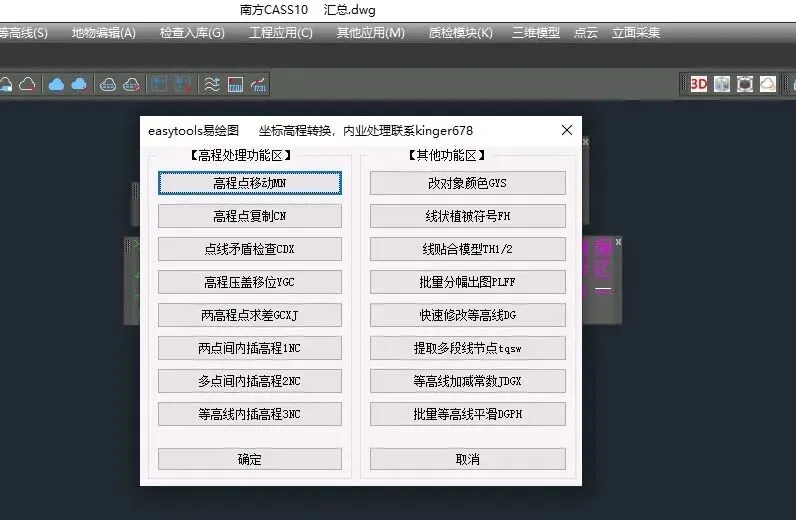Click the second solid blue cloud icon
Screen dimensions: 796x520
pyautogui.click(x=79, y=84)
